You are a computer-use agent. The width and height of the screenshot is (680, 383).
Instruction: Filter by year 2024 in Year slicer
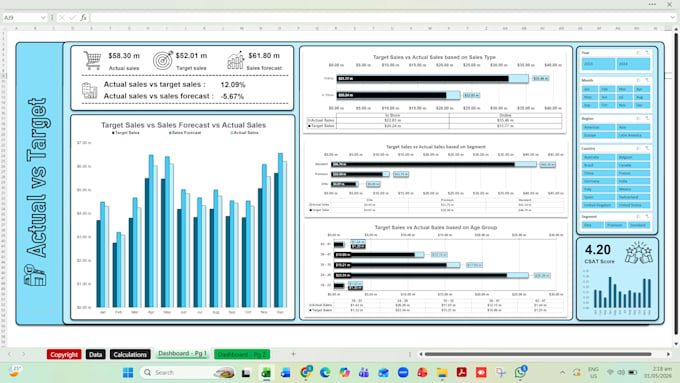pos(633,64)
